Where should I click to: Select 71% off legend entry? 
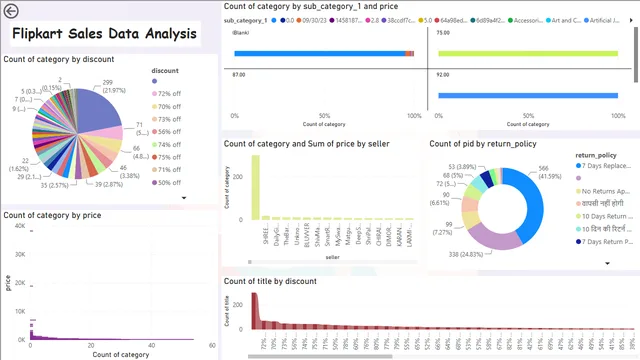[167, 169]
